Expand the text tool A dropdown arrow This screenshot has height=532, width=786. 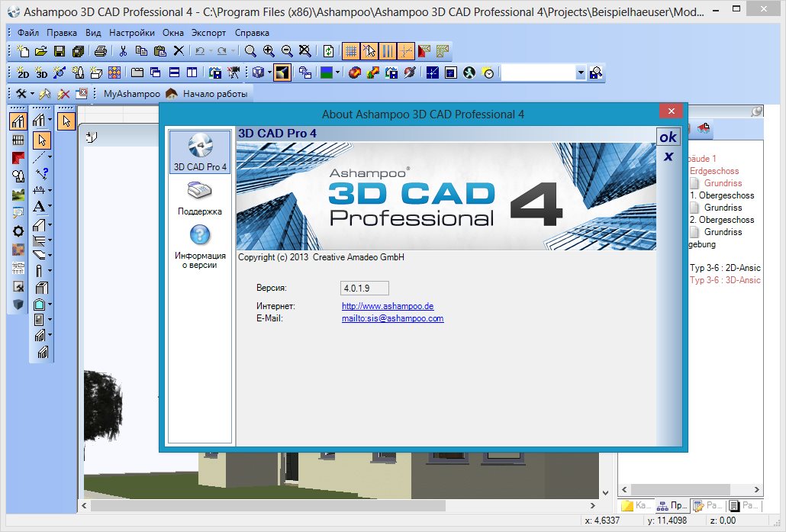(50, 206)
